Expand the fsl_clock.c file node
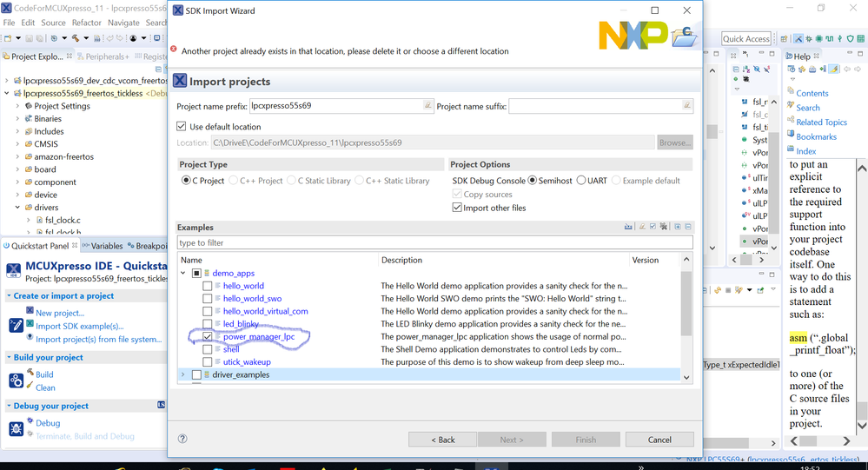The height and width of the screenshot is (470, 868). (29, 221)
